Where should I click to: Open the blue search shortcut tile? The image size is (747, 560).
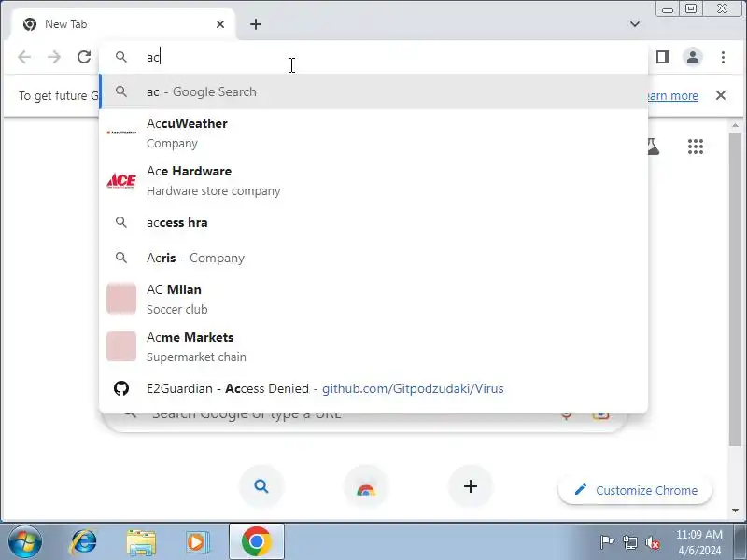pyautogui.click(x=261, y=486)
